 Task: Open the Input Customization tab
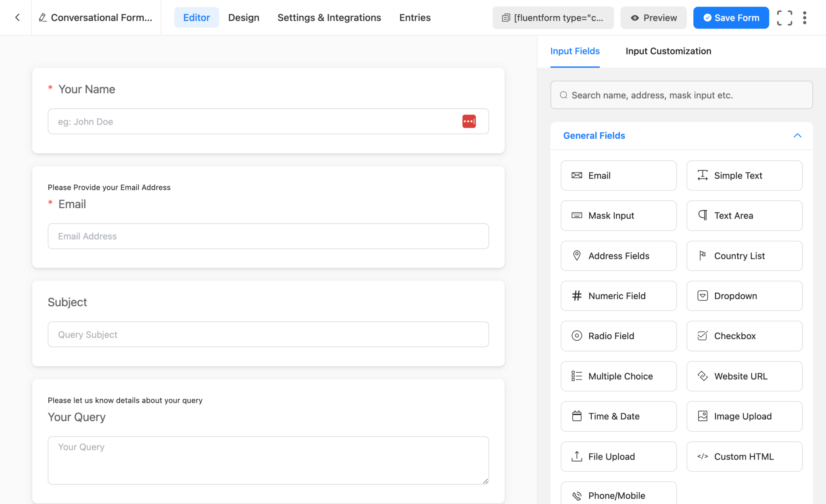[x=668, y=51]
